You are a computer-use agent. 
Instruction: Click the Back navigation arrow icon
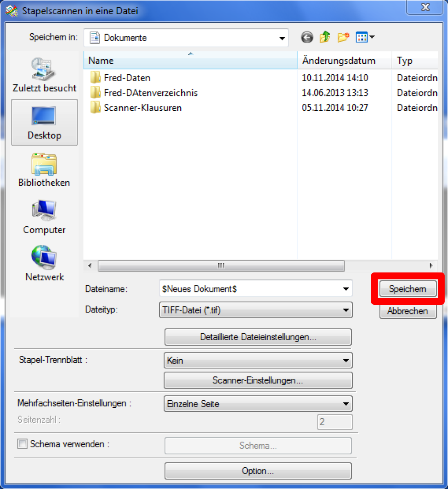point(307,38)
